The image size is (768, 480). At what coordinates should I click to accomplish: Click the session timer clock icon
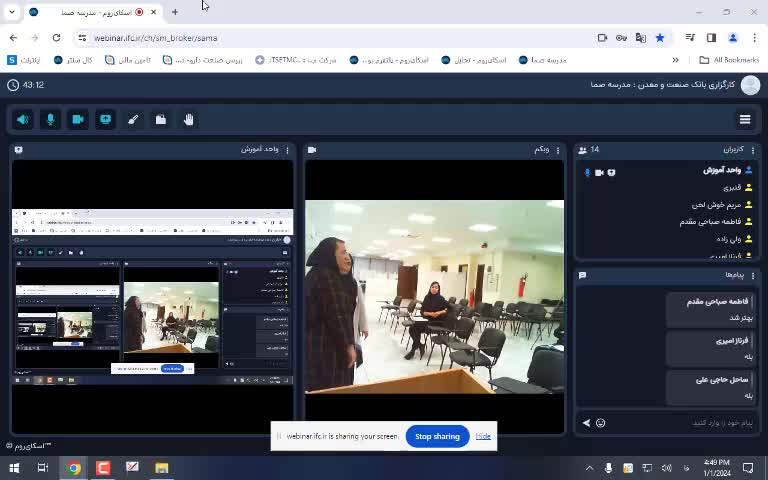13,85
